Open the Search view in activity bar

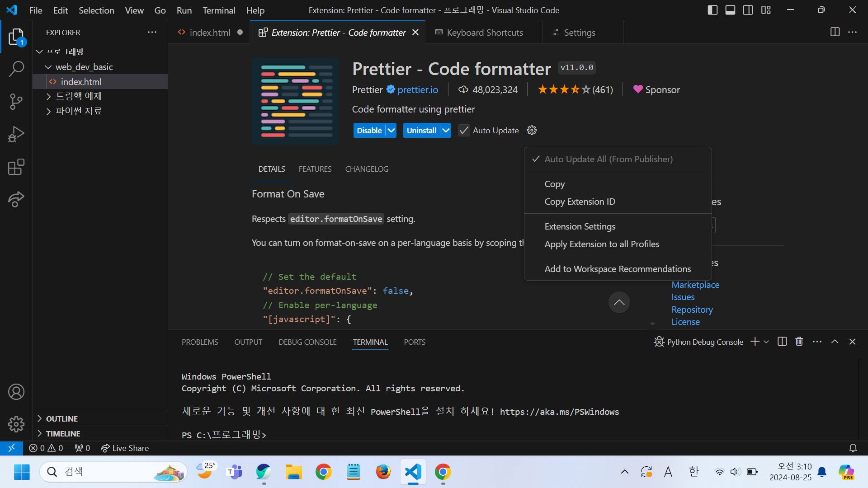(16, 69)
